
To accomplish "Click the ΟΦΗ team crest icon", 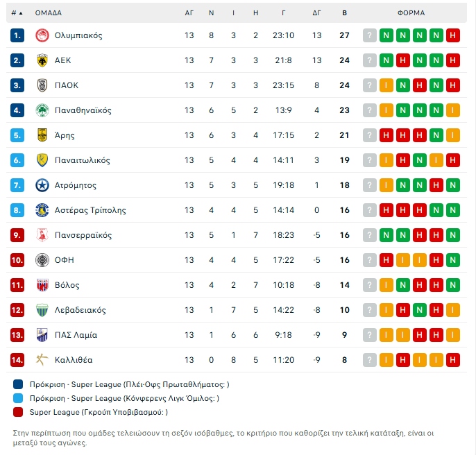I will click(41, 260).
